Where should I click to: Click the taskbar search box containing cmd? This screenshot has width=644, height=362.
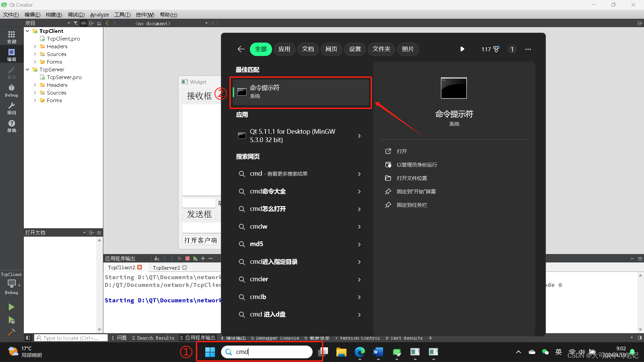(267, 352)
